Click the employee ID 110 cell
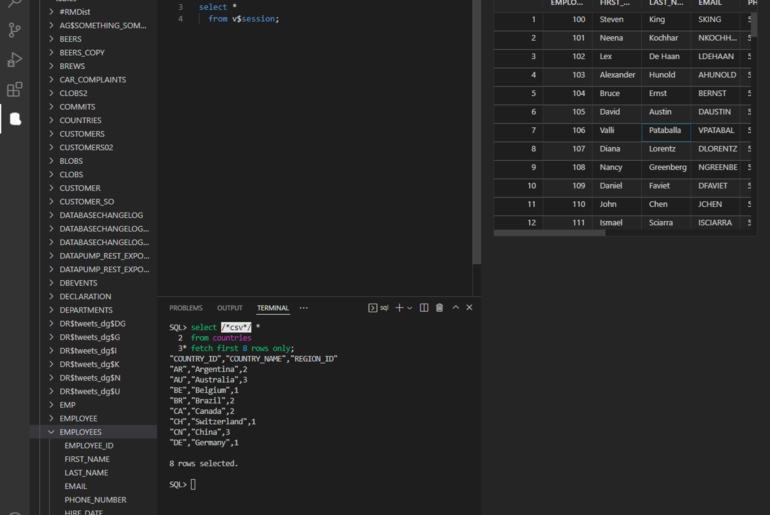The width and height of the screenshot is (770, 515). [568, 204]
